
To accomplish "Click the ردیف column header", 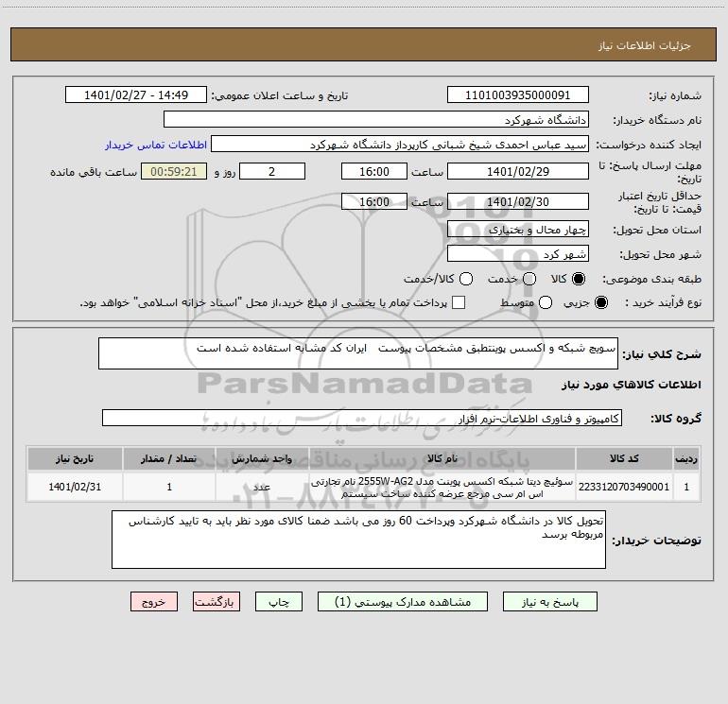I will click(x=686, y=458).
